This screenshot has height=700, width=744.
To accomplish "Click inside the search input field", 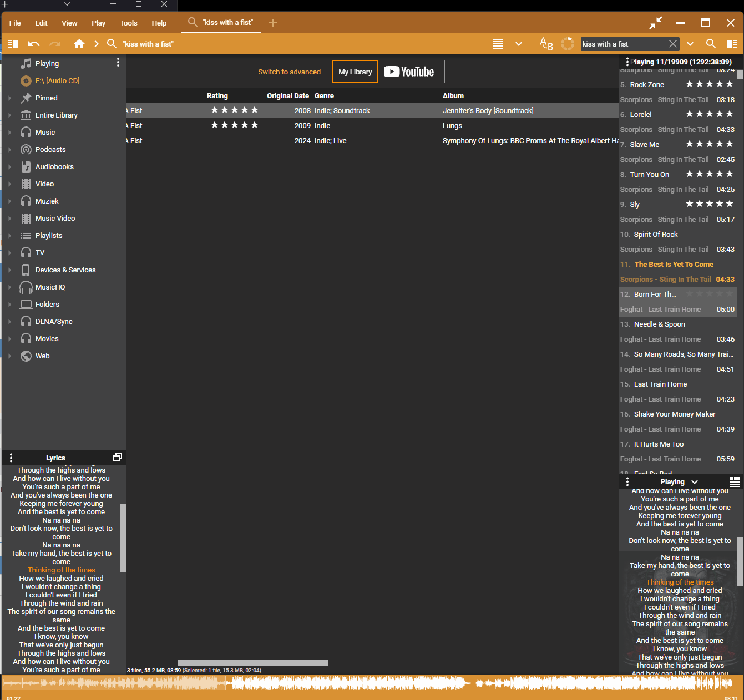I will coord(624,44).
